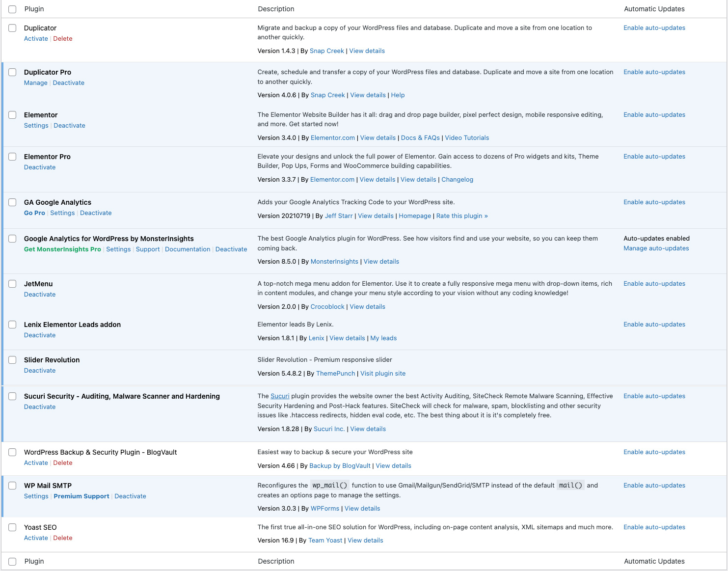Tick the JetMenu checkbox

point(12,284)
